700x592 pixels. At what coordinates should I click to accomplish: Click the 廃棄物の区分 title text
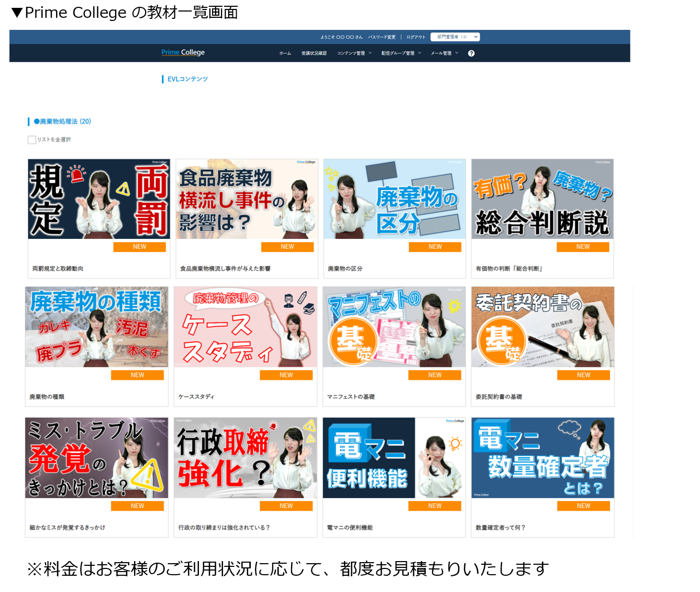(345, 269)
